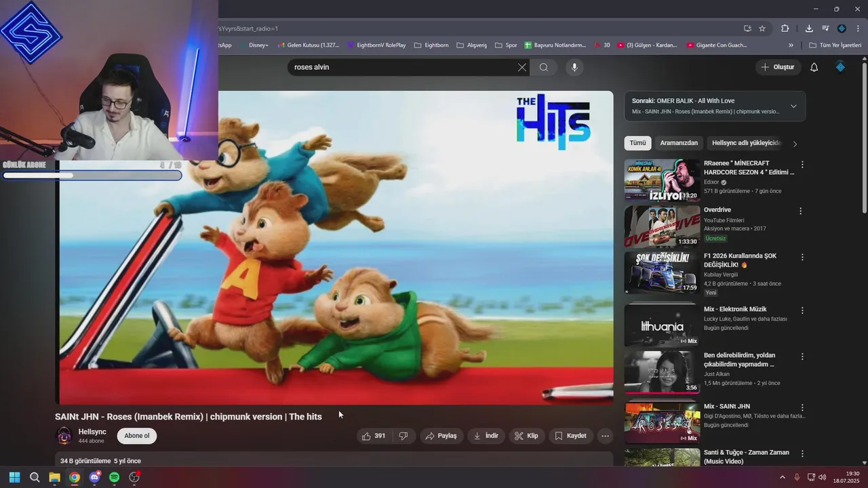Bookmark this page with the star icon
Screen dimensions: 868x488
point(762,28)
